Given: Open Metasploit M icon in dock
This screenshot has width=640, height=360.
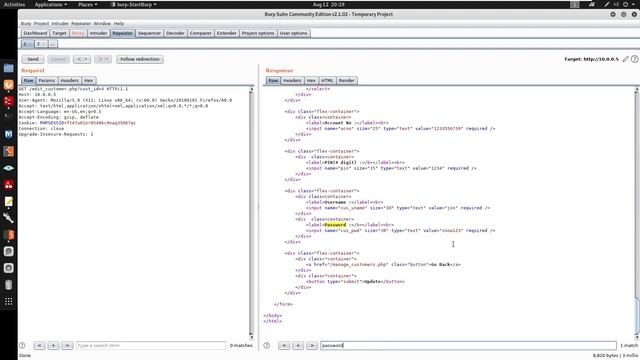Looking at the screenshot, I should (9, 134).
